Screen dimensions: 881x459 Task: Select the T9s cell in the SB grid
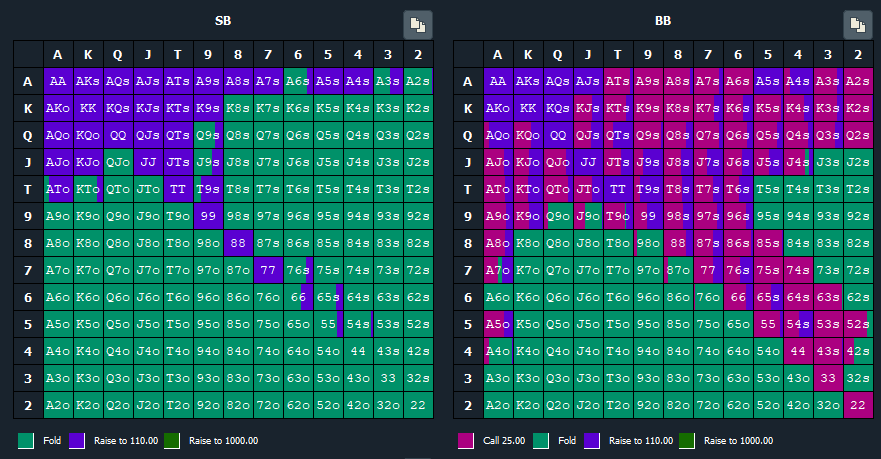[208, 189]
